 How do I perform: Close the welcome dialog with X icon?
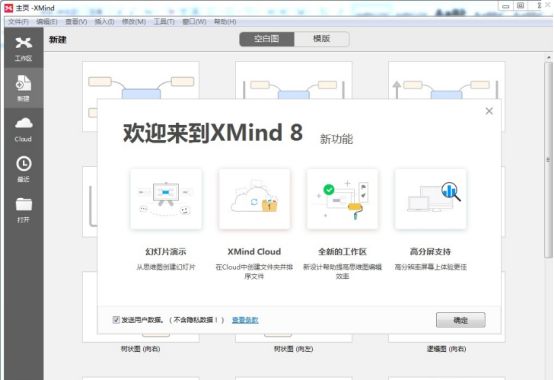pos(489,111)
